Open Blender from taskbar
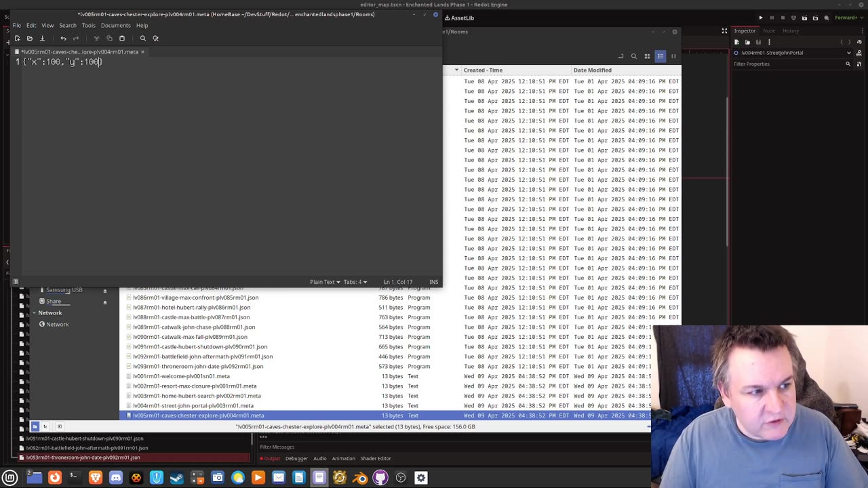This screenshot has width=868, height=488. [360, 478]
